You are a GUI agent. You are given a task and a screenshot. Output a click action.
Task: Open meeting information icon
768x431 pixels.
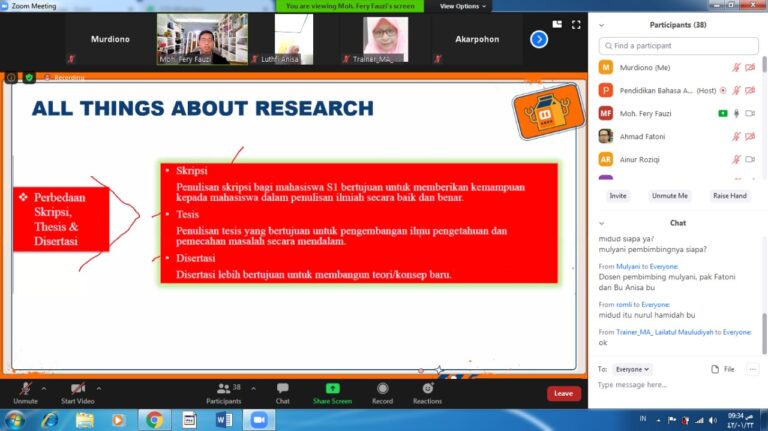coord(11,77)
